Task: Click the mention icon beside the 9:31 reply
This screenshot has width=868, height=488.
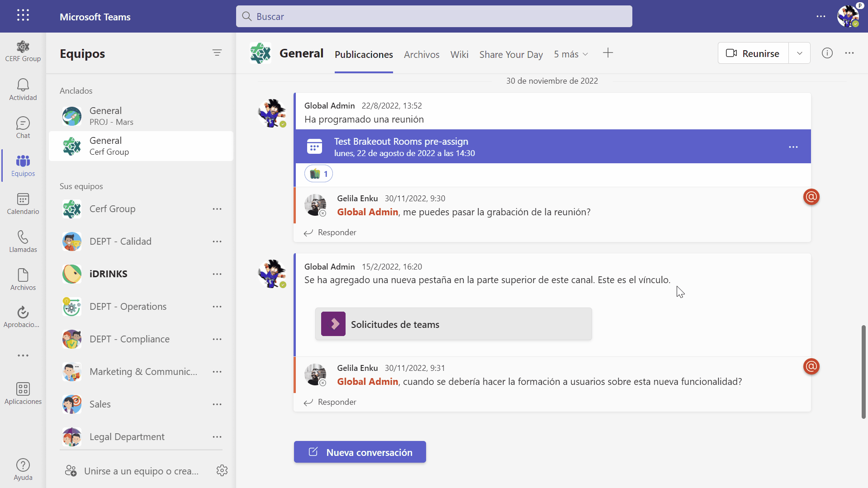Action: point(811,367)
